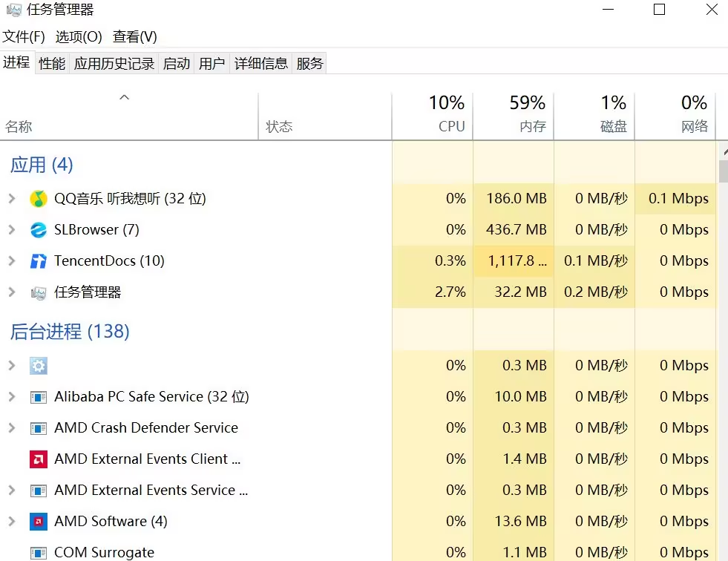Switch to the 性能 tab
Image resolution: width=728 pixels, height=561 pixels.
[x=52, y=64]
